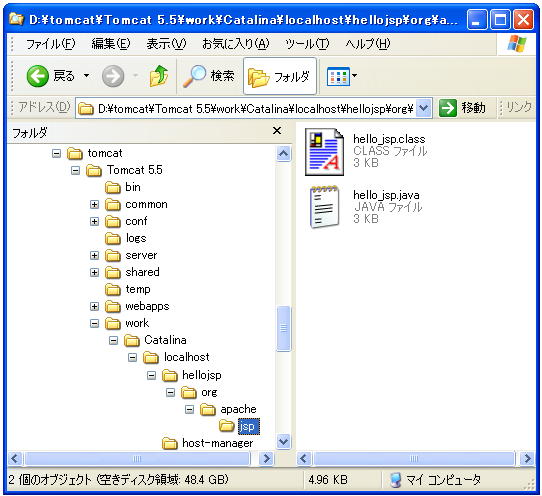Click file pane horizontal scroll left arrow

click(x=303, y=459)
